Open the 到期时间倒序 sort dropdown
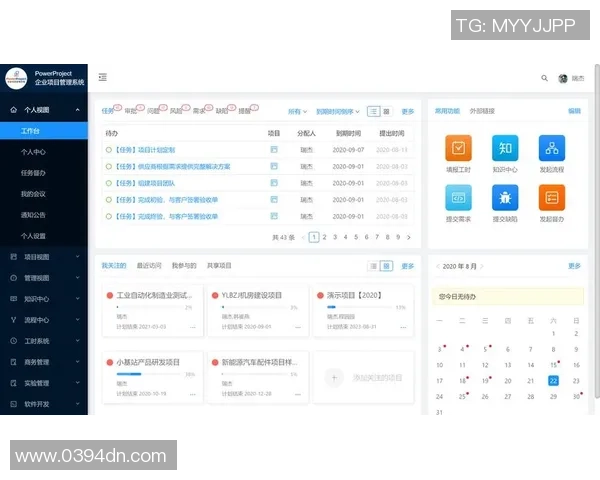Screen dimensions: 600x480 pos(338,112)
